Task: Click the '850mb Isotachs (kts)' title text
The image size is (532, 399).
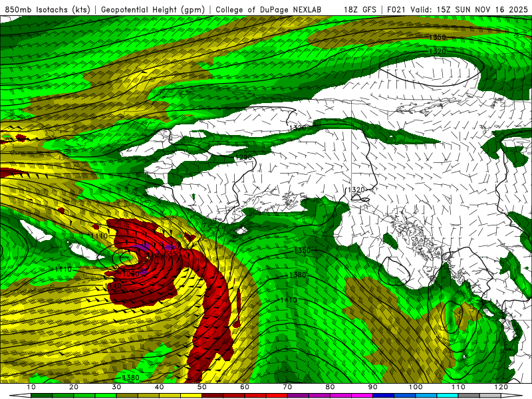Action: click(x=48, y=9)
